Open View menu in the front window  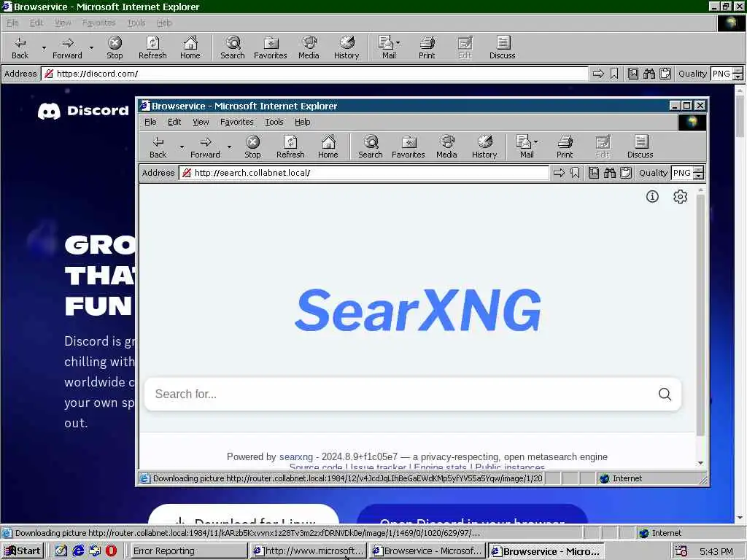pyautogui.click(x=201, y=122)
